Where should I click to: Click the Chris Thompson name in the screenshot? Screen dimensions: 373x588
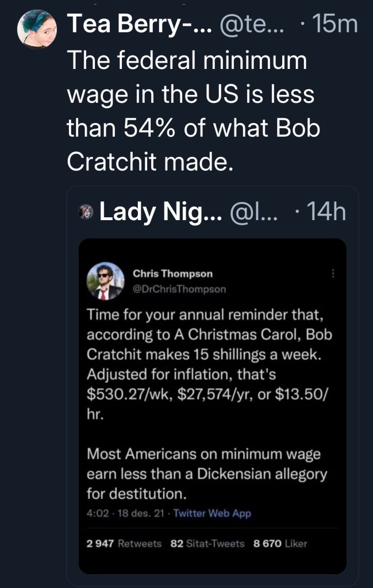(x=172, y=274)
